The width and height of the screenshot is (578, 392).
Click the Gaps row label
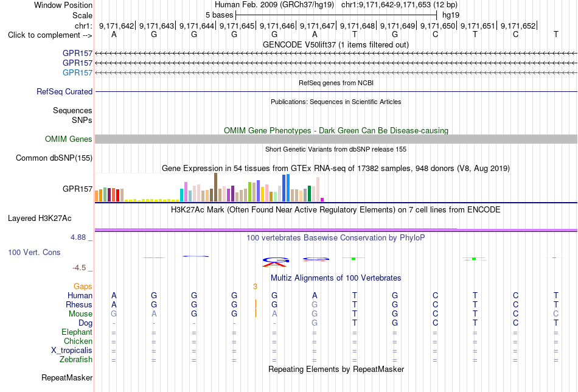[x=83, y=286]
